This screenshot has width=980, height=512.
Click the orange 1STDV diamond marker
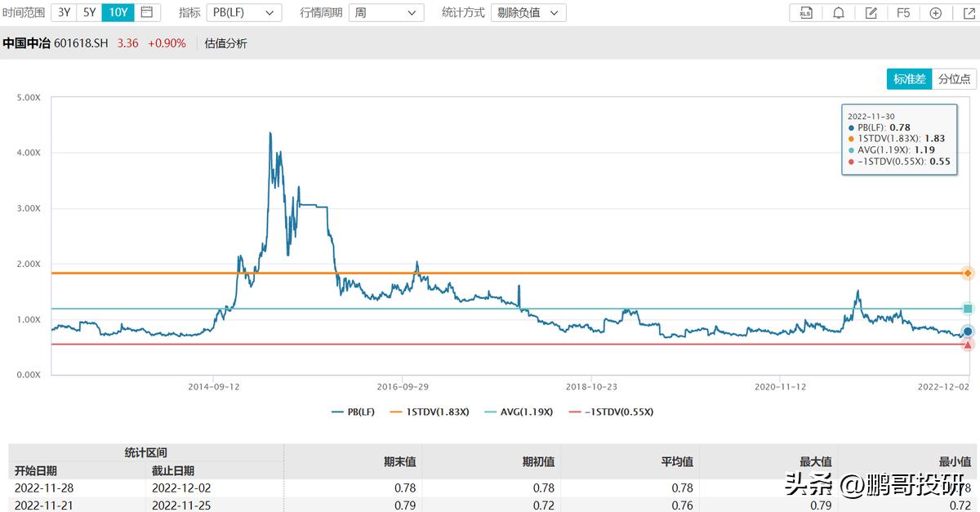coord(967,273)
